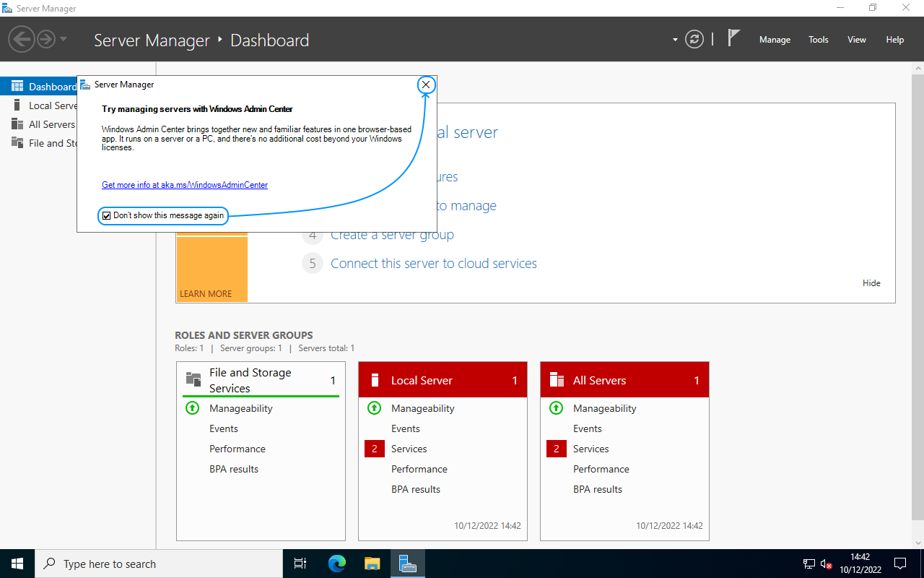Open the Windows Start menu
Screen dimensions: 924x578
(x=17, y=564)
